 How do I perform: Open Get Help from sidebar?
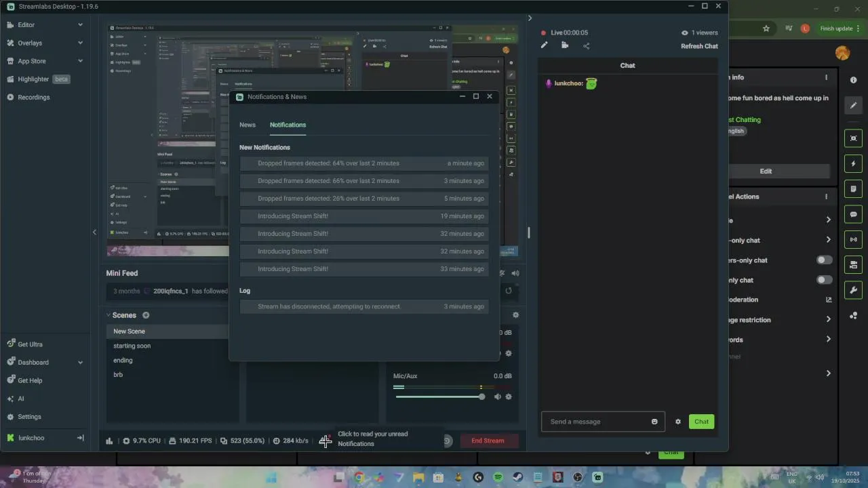(x=25, y=380)
